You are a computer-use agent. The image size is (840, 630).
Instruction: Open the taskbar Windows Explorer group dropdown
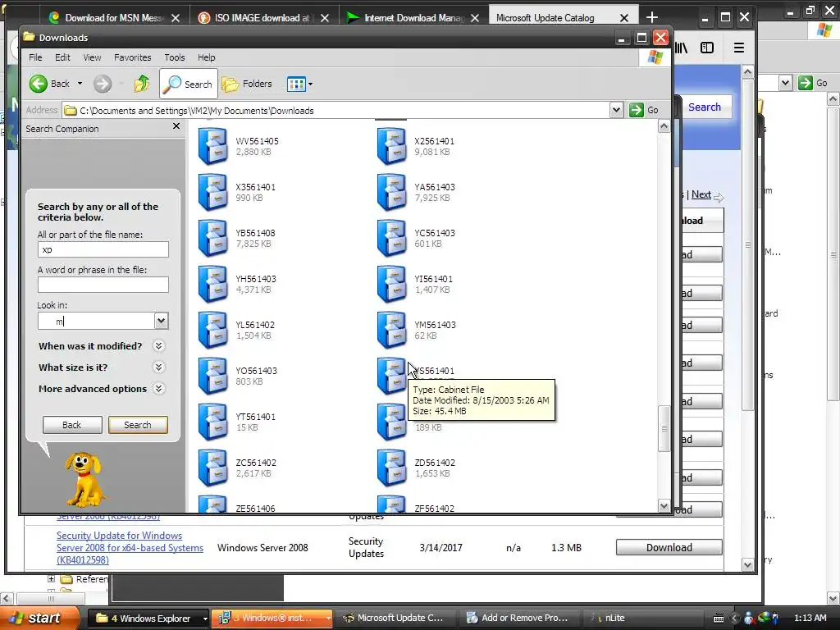coord(204,619)
